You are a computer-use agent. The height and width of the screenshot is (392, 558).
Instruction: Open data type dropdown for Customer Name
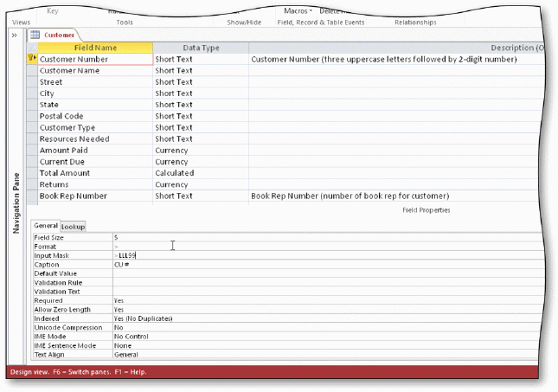pos(201,70)
